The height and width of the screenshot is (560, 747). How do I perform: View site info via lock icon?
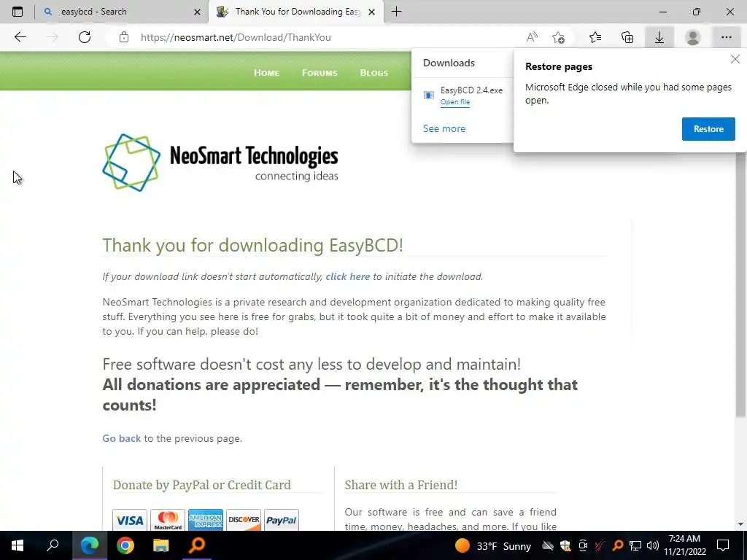point(124,37)
